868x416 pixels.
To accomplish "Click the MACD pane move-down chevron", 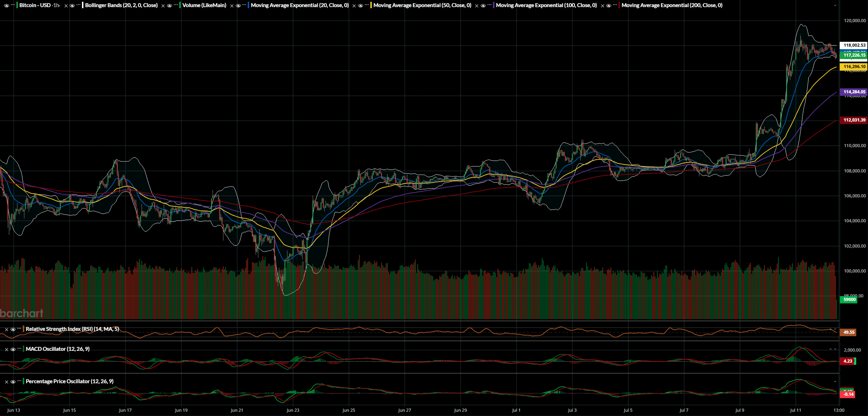I will tap(835, 349).
